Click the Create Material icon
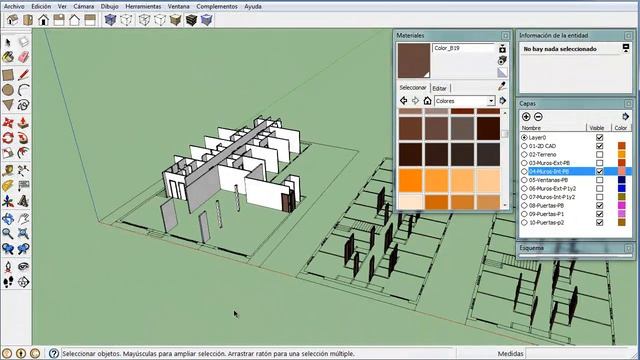640x360 pixels. pyautogui.click(x=502, y=60)
